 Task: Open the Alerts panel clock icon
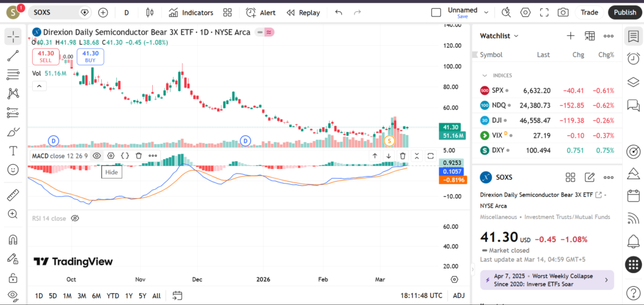coord(633,58)
